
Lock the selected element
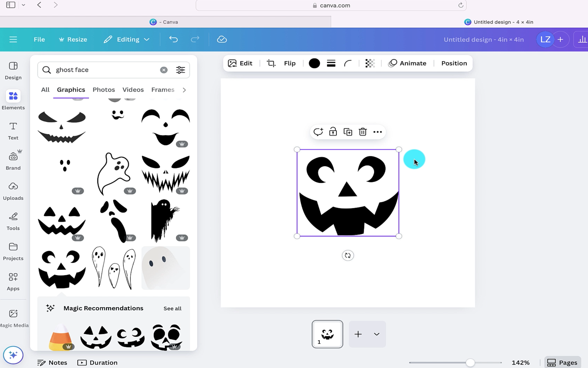[333, 132]
